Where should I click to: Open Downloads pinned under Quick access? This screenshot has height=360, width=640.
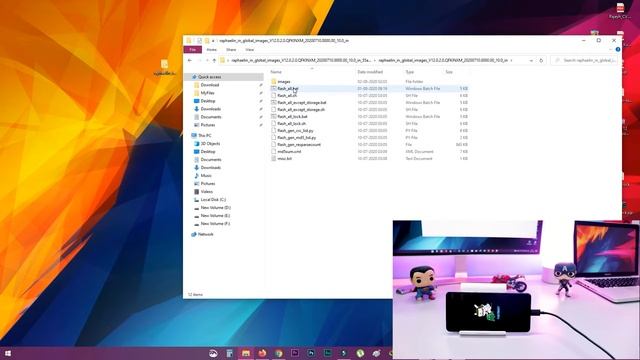[211, 109]
